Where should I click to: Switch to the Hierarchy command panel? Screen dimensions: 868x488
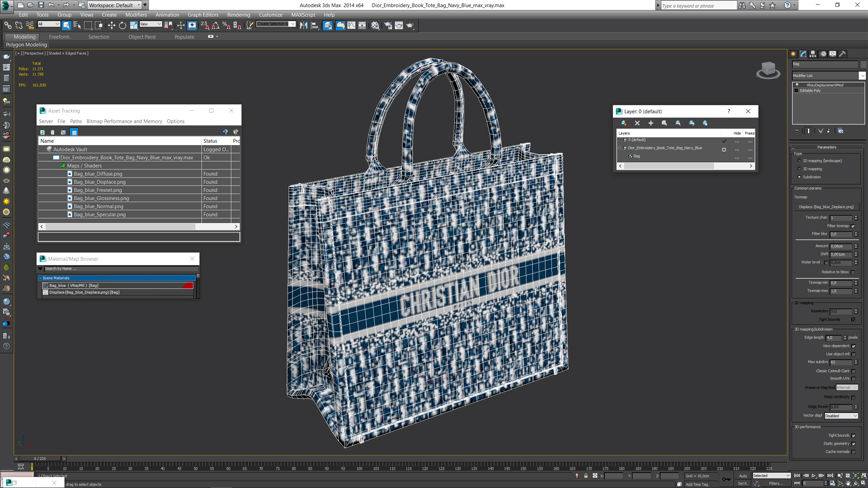pyautogui.click(x=813, y=54)
